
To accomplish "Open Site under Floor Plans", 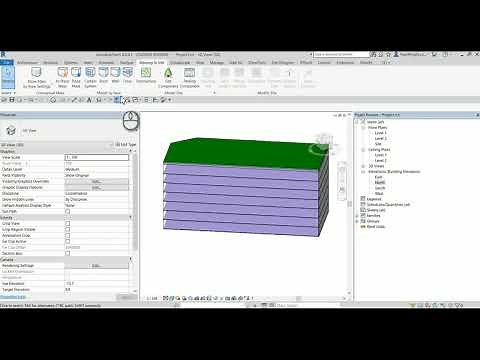I will pos(378,144).
